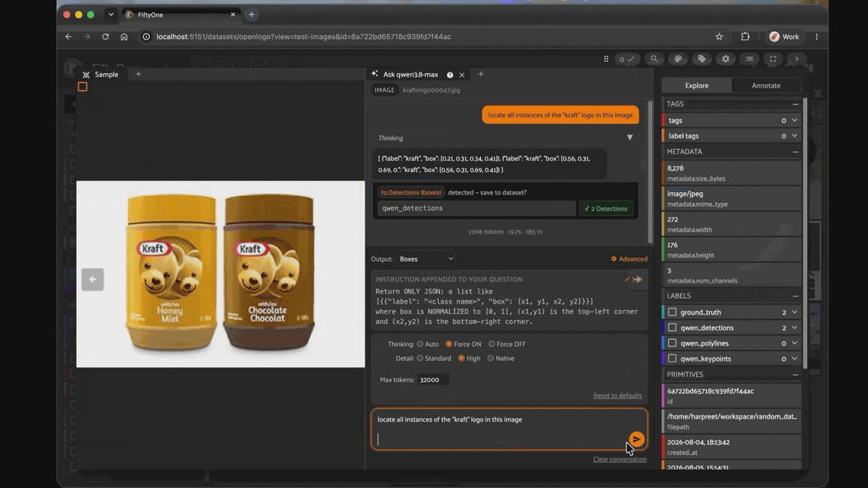Click the 2 Detections save button
This screenshot has width=868, height=488.
coord(606,208)
